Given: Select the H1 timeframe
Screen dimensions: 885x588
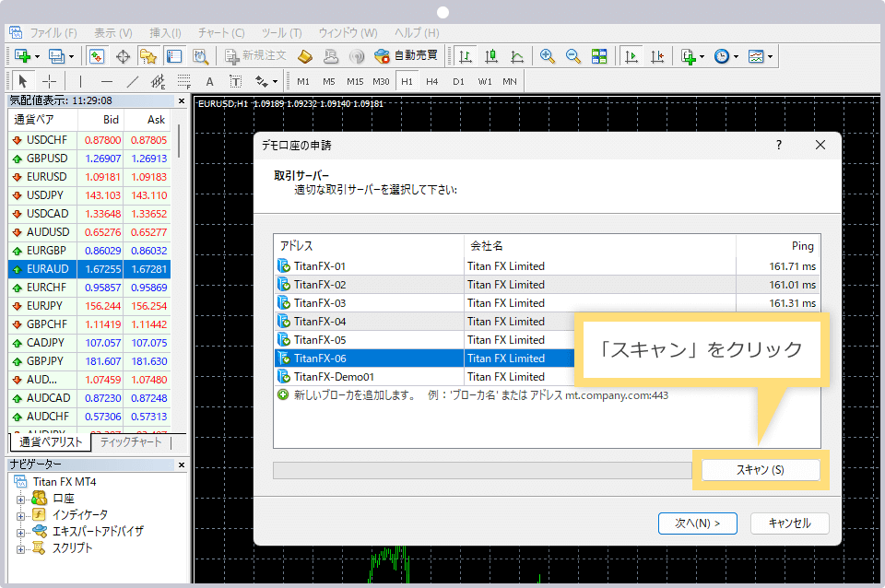Looking at the screenshot, I should point(407,82).
